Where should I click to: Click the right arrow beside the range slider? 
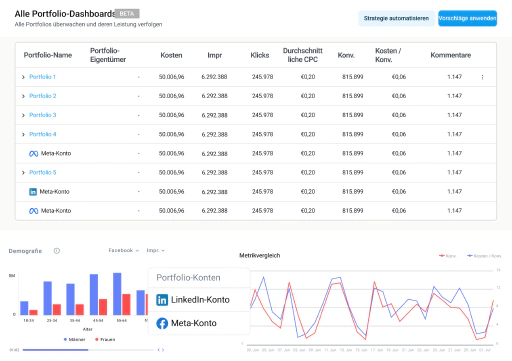(x=163, y=350)
